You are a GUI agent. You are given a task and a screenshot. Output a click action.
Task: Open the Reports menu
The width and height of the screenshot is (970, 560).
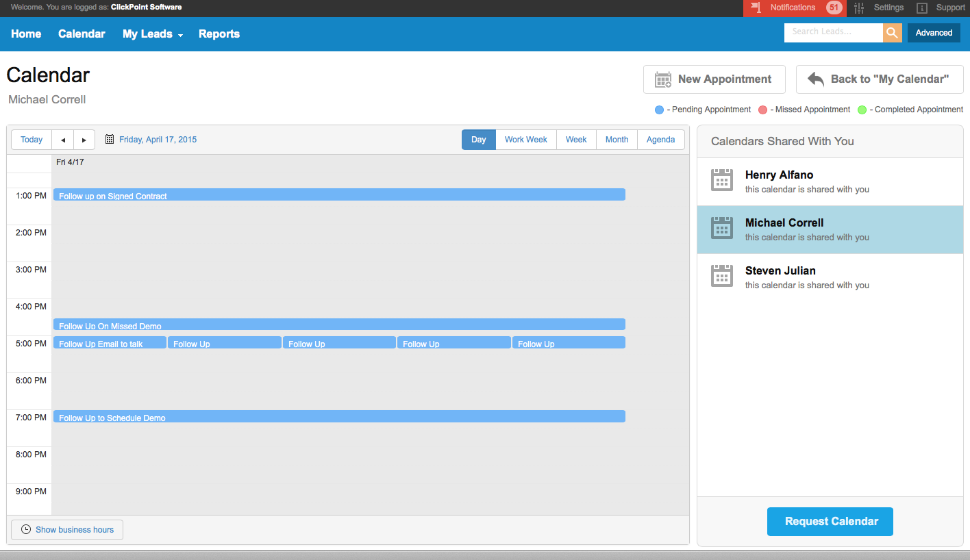click(x=219, y=34)
